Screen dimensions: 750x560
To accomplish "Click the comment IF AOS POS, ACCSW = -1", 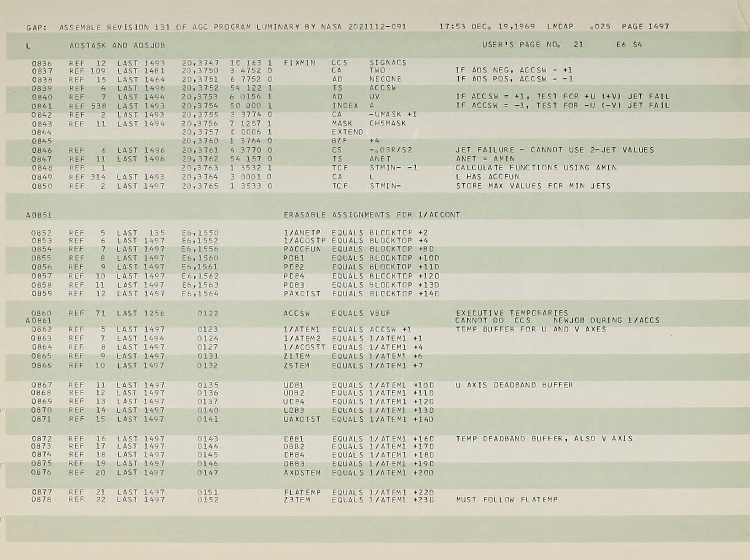I will pos(514,79).
